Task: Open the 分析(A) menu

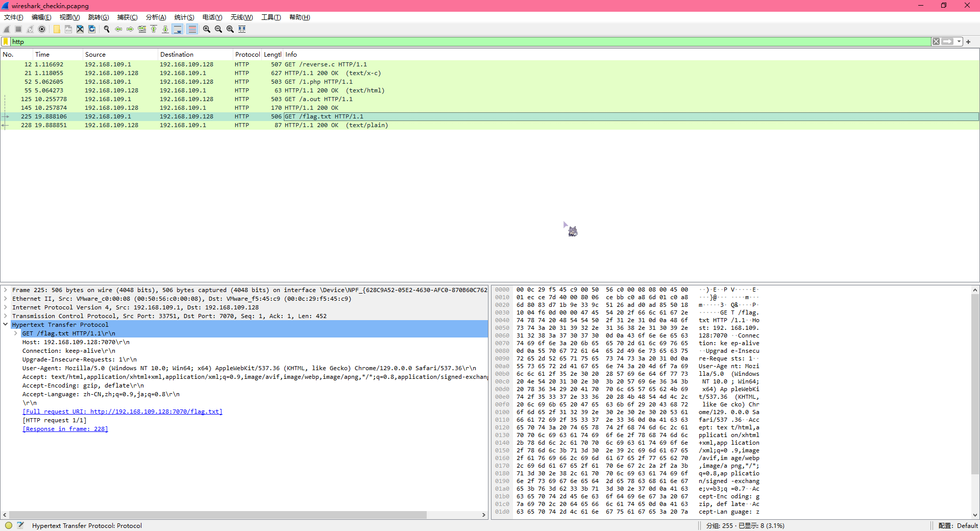Action: point(156,17)
